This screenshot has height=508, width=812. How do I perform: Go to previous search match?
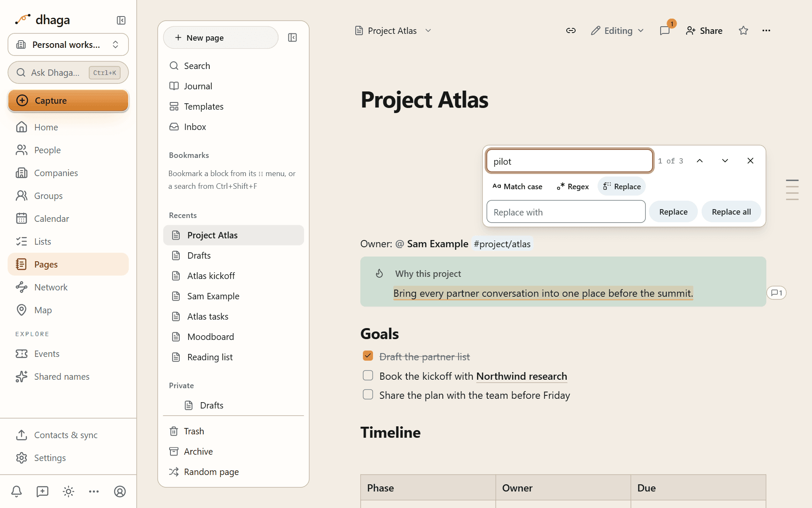pyautogui.click(x=700, y=161)
